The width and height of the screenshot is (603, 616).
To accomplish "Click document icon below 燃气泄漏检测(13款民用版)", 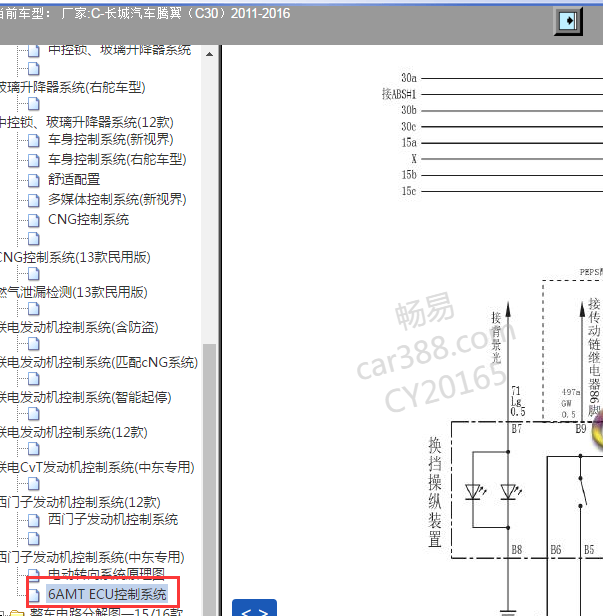I will coord(34,308).
